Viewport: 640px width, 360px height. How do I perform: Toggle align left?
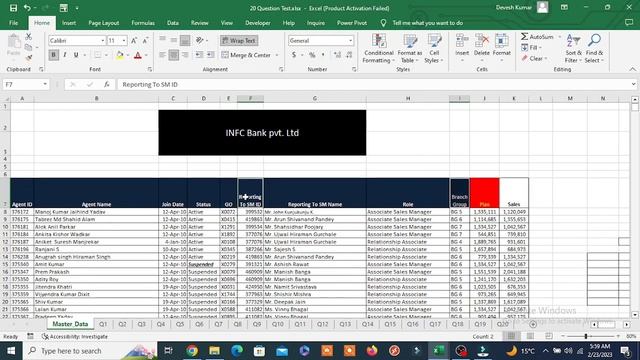tap(162, 55)
